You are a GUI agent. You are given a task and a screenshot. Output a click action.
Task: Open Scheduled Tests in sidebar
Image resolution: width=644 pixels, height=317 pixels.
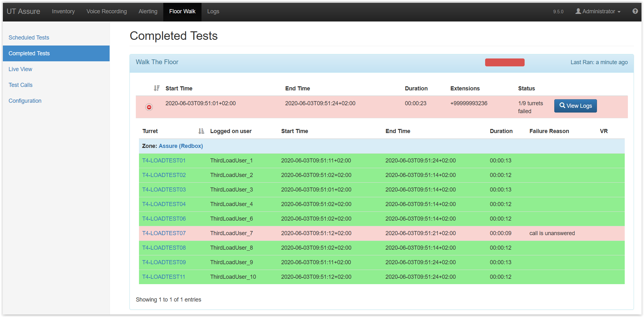click(x=29, y=38)
